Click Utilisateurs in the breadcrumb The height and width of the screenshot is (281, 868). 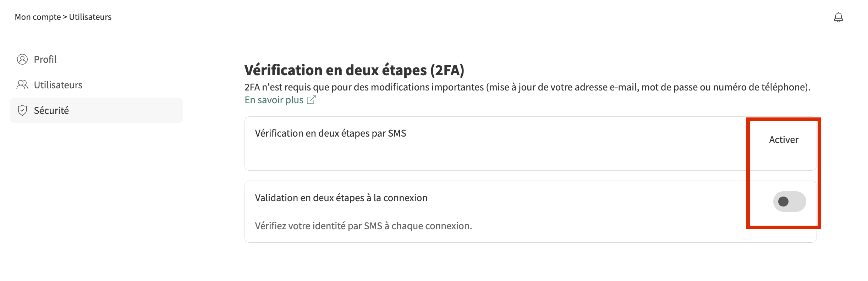[x=90, y=17]
